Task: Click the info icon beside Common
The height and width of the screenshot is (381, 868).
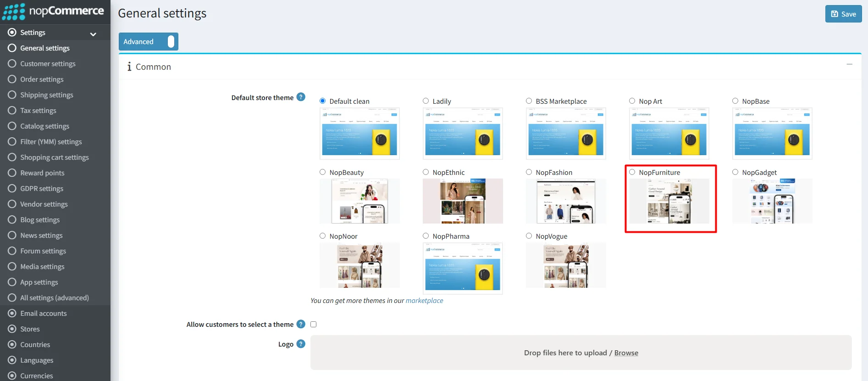Action: (x=129, y=67)
